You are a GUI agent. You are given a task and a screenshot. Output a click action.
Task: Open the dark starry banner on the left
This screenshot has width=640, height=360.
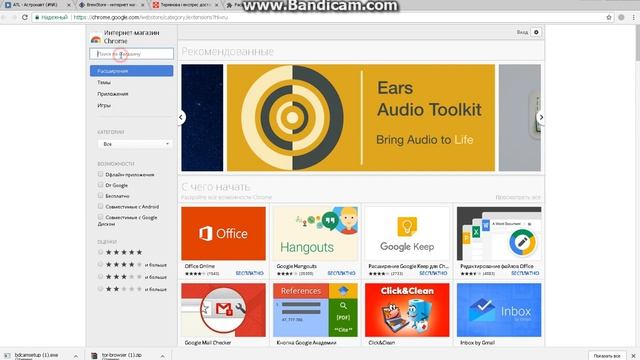(x=202, y=118)
